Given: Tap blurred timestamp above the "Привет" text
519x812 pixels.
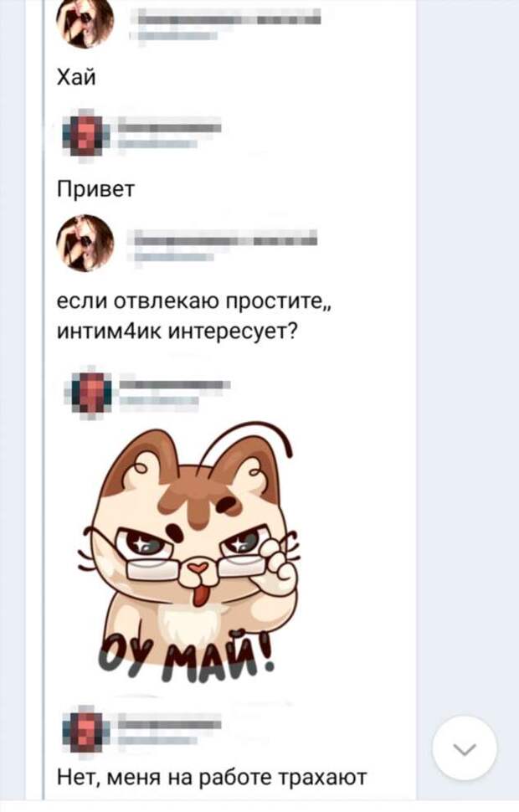Looking at the screenshot, I should point(157,143).
